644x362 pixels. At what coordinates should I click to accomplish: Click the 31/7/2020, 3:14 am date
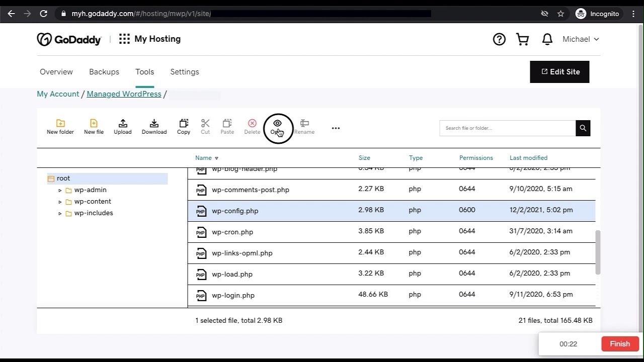coord(541,231)
